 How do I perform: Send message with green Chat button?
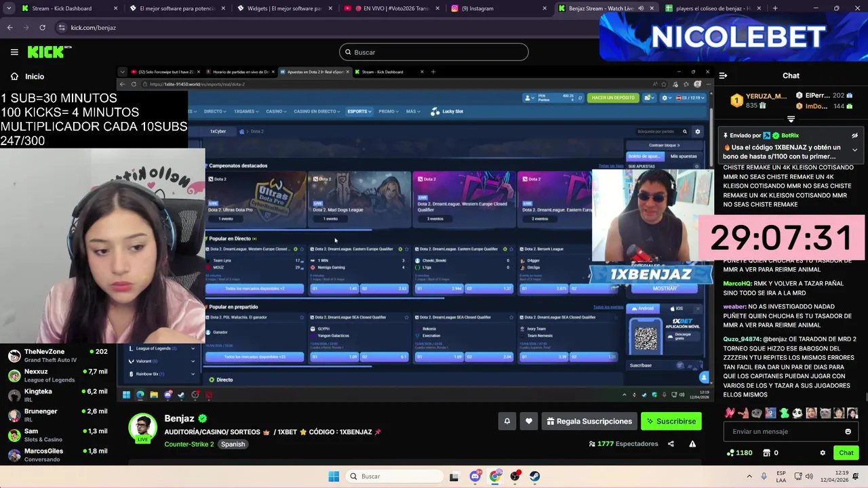(846, 453)
